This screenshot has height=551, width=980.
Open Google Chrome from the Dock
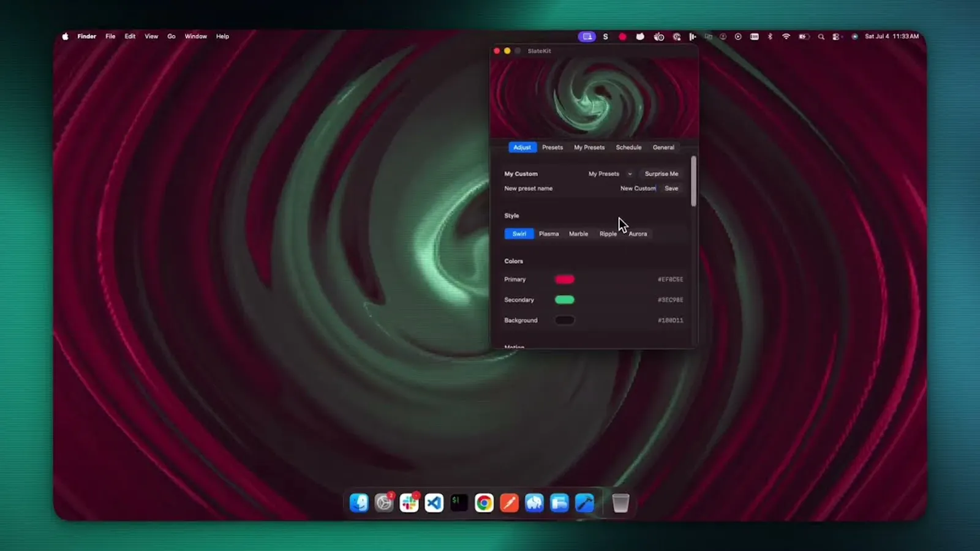[484, 503]
